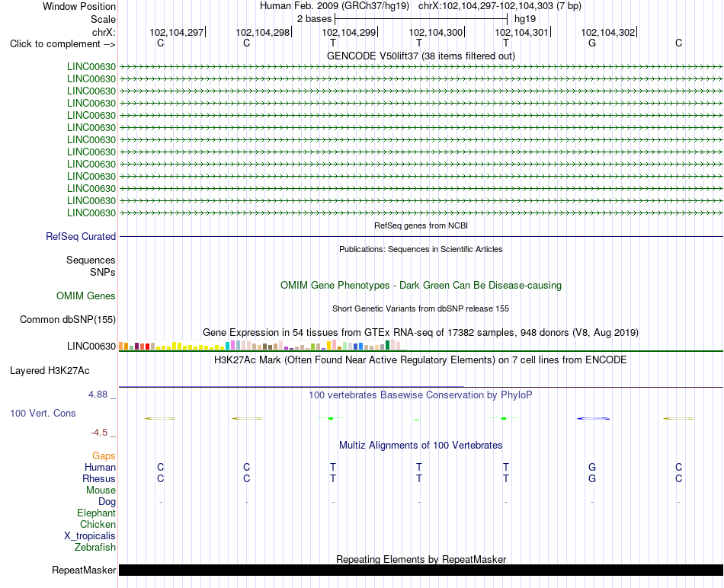Click the 'Sequences' track label
724x588 pixels.
[91, 260]
